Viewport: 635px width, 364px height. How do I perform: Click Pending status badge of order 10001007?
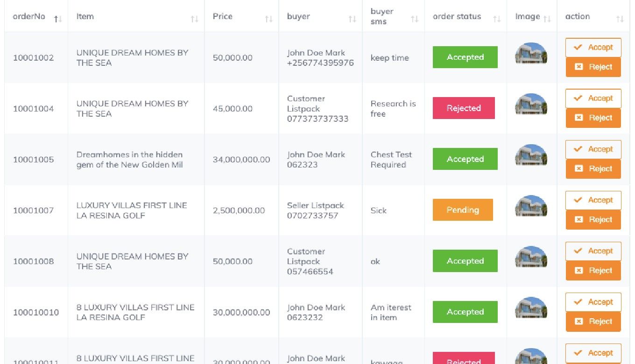tap(463, 210)
